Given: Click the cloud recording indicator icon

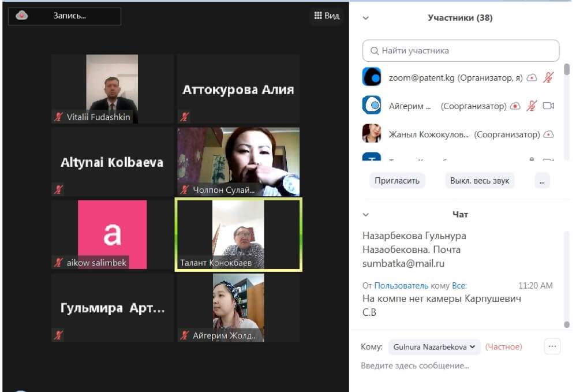Looking at the screenshot, I should coord(22,16).
